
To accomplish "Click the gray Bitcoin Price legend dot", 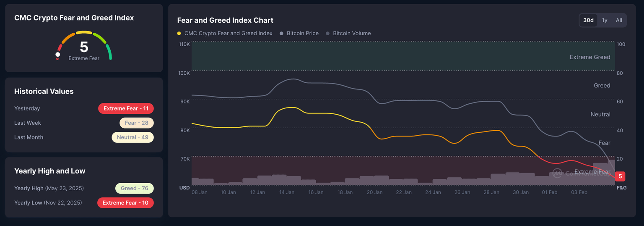I will tap(282, 34).
